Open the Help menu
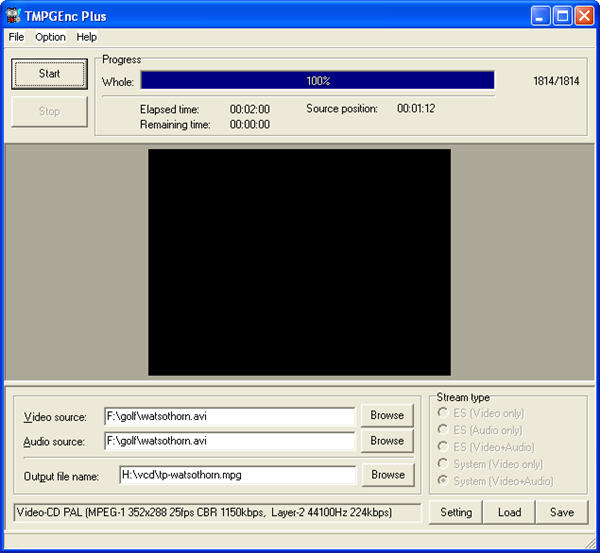 pyautogui.click(x=86, y=37)
